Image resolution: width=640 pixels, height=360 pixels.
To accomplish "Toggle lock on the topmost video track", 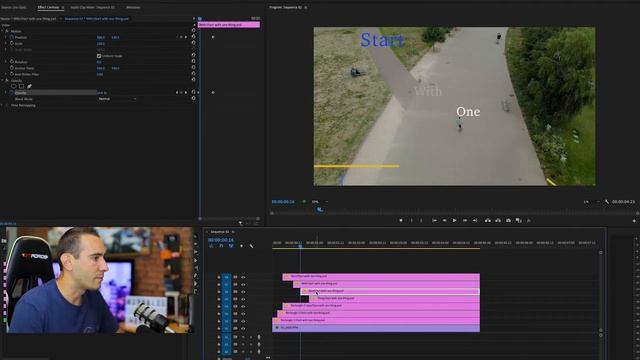I will tap(219, 277).
